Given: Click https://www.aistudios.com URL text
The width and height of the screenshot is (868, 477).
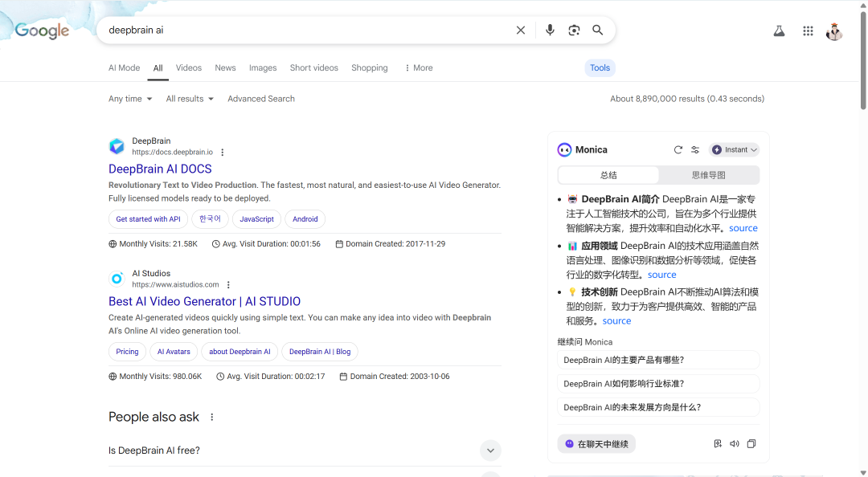Looking at the screenshot, I should (x=175, y=284).
